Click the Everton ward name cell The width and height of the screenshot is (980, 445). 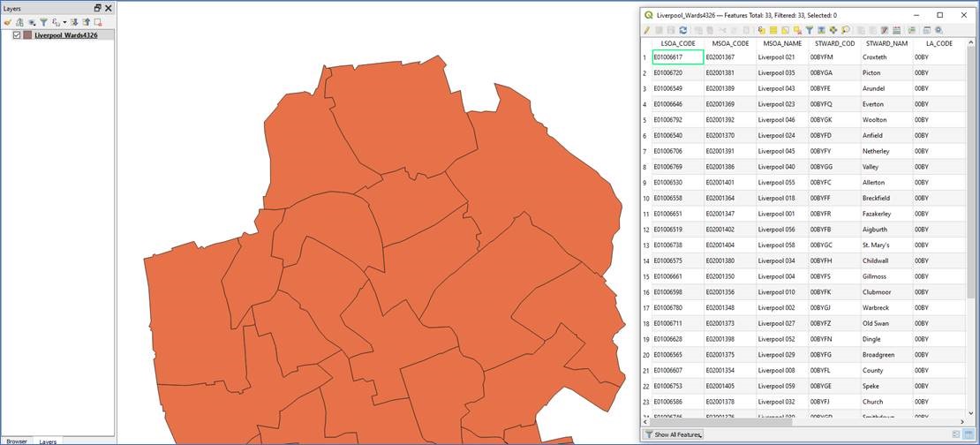tap(887, 104)
